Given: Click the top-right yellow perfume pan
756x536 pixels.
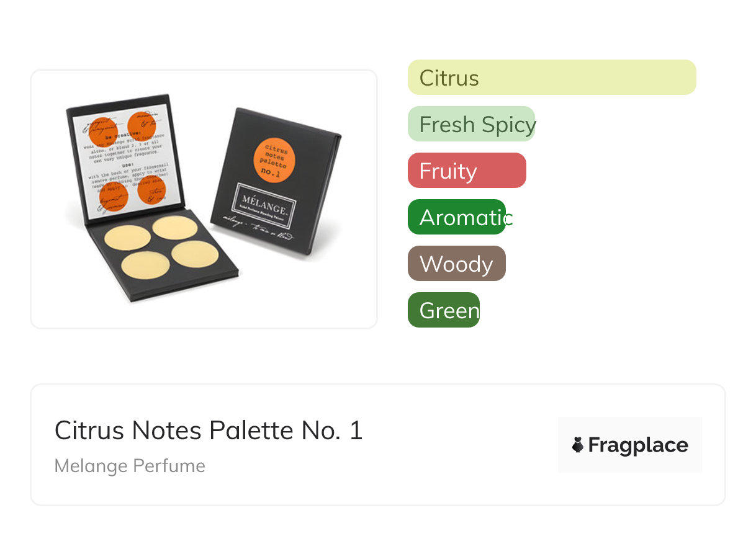Looking at the screenshot, I should pos(175,227).
